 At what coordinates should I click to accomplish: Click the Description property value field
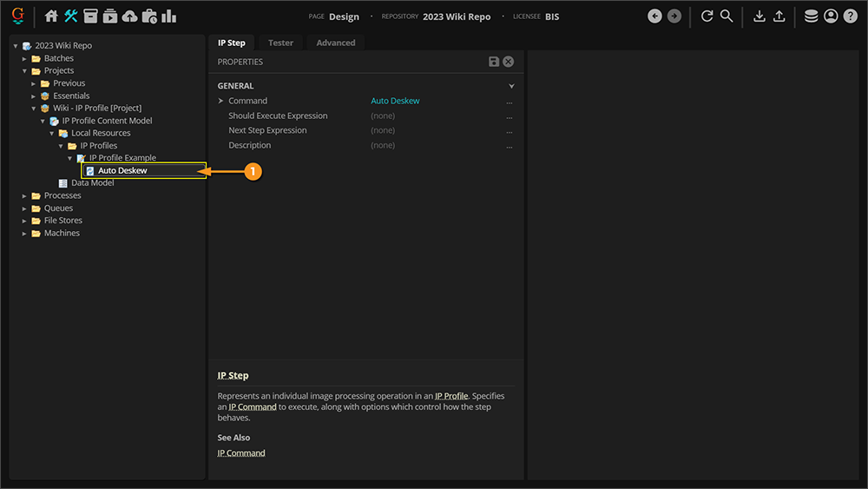[x=383, y=145]
